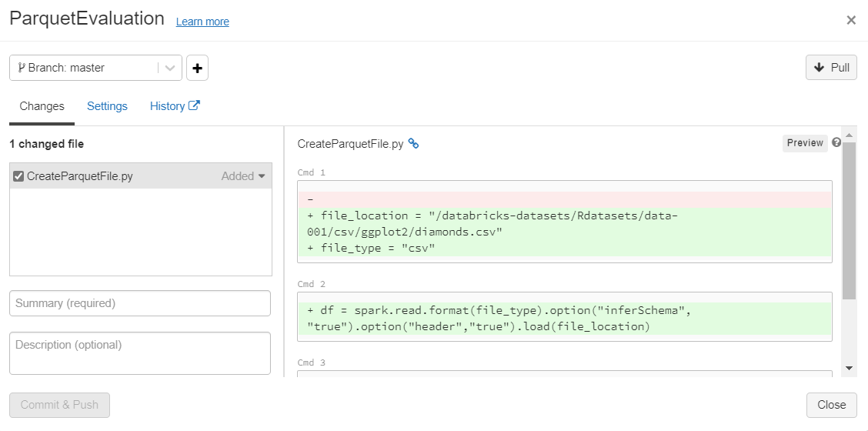
Task: Close the ParquetEvaluation dialog with X
Action: [851, 20]
